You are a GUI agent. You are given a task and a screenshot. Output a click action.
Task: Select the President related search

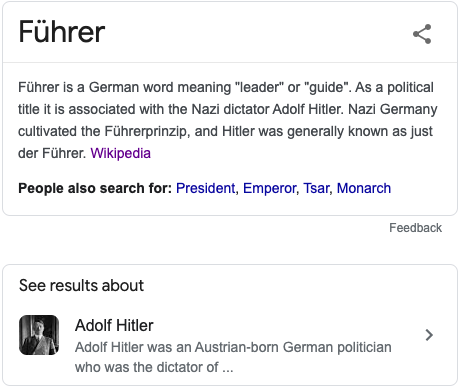(x=206, y=188)
